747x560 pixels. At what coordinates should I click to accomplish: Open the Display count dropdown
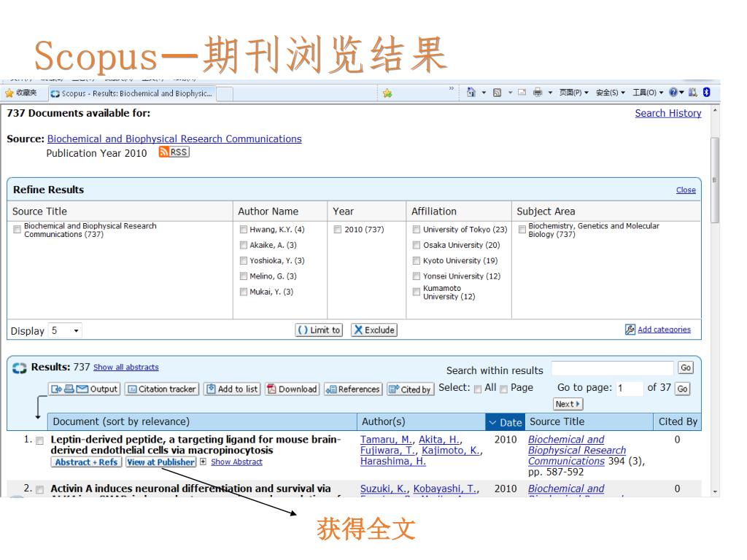click(65, 330)
